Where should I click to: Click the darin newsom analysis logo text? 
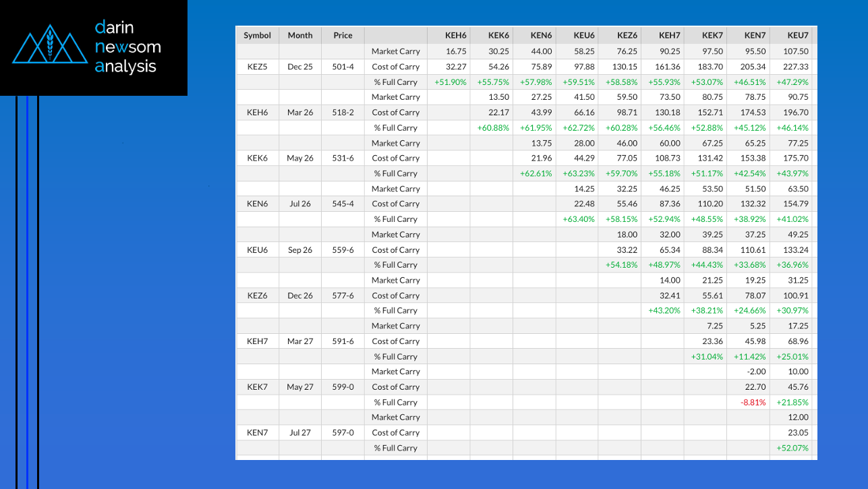(127, 47)
